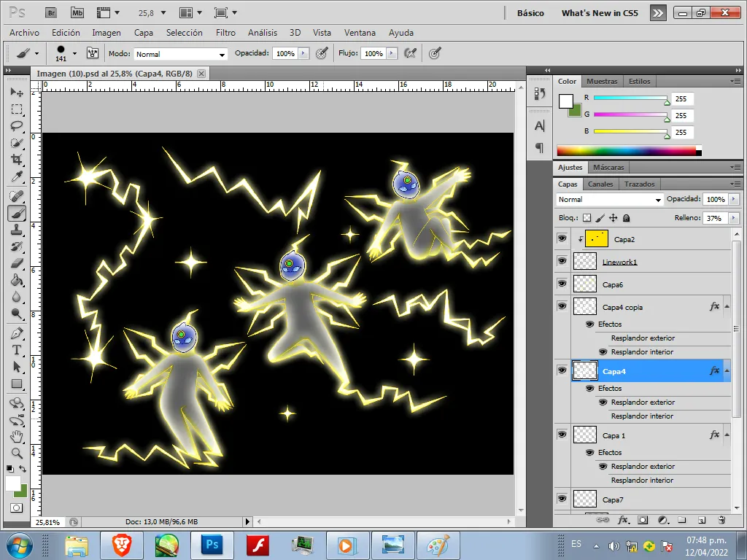This screenshot has height=560, width=747.
Task: Select the Quick Selection tool
Action: pyautogui.click(x=17, y=143)
